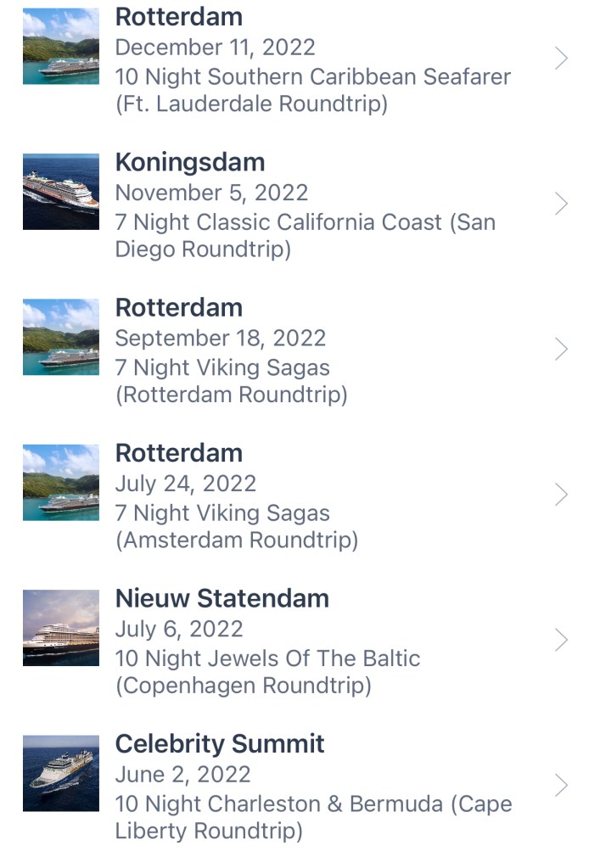The height and width of the screenshot is (868, 600).
Task: Select the Koningsdam ship title
Action: (x=190, y=162)
